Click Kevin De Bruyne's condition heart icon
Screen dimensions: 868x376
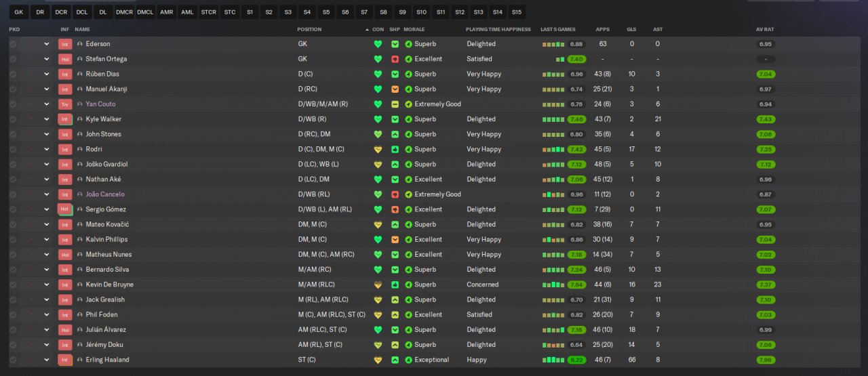378,285
